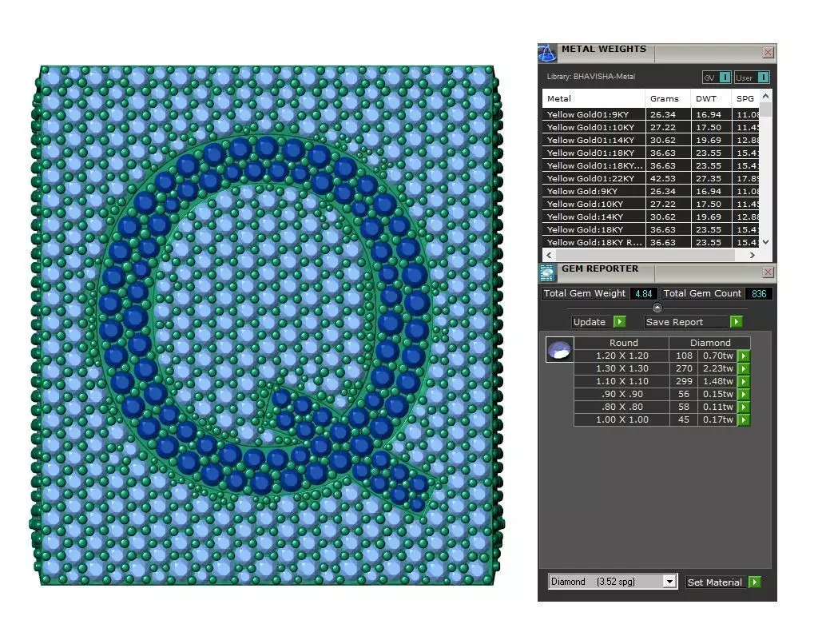The width and height of the screenshot is (826, 644).
Task: Select the Yellow Gold01:10KY row
Action: click(650, 127)
